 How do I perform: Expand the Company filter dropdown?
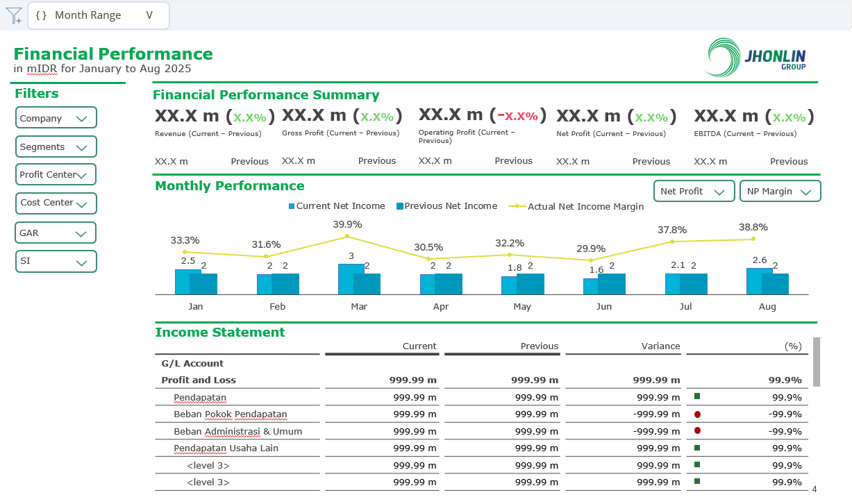point(56,118)
